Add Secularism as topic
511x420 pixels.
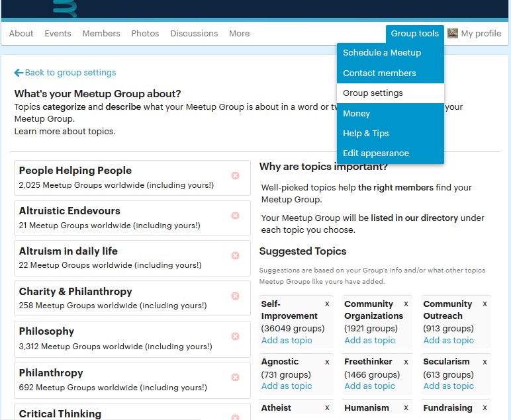448,386
